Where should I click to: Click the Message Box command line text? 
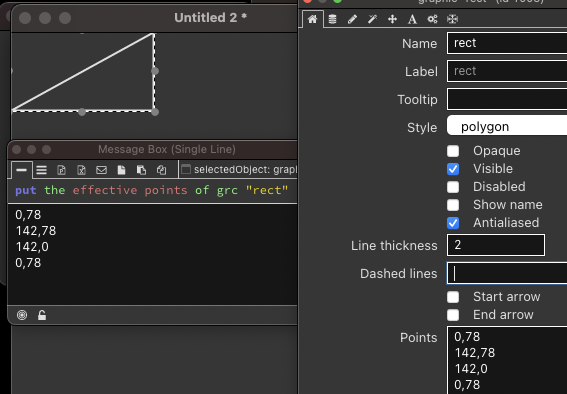point(152,190)
